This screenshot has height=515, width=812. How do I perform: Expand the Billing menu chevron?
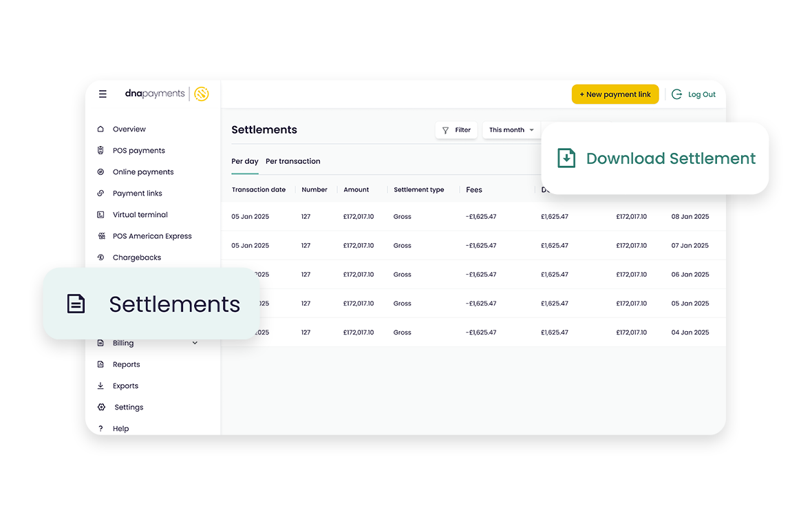tap(195, 344)
